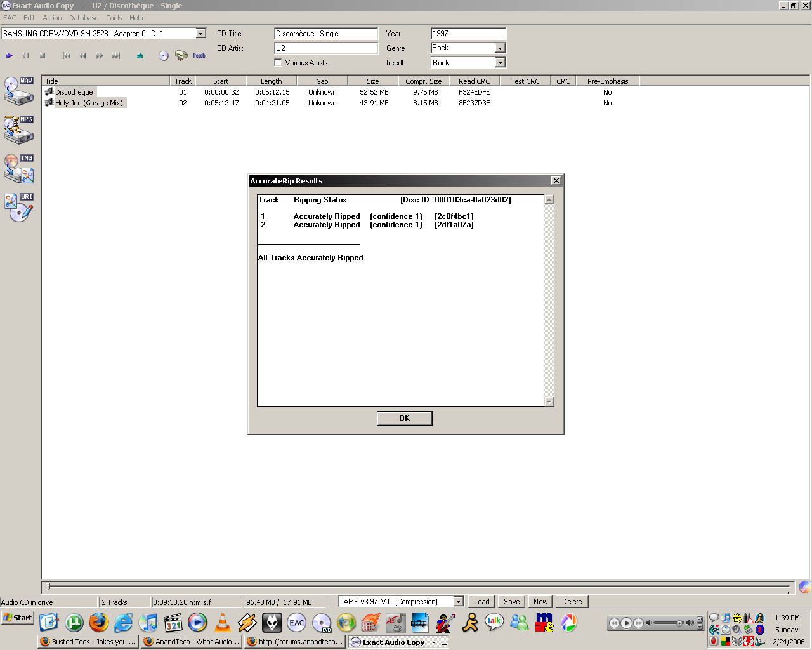Sort by the Compr. Size column header
Viewport: 812px width, 650px height.
click(424, 81)
